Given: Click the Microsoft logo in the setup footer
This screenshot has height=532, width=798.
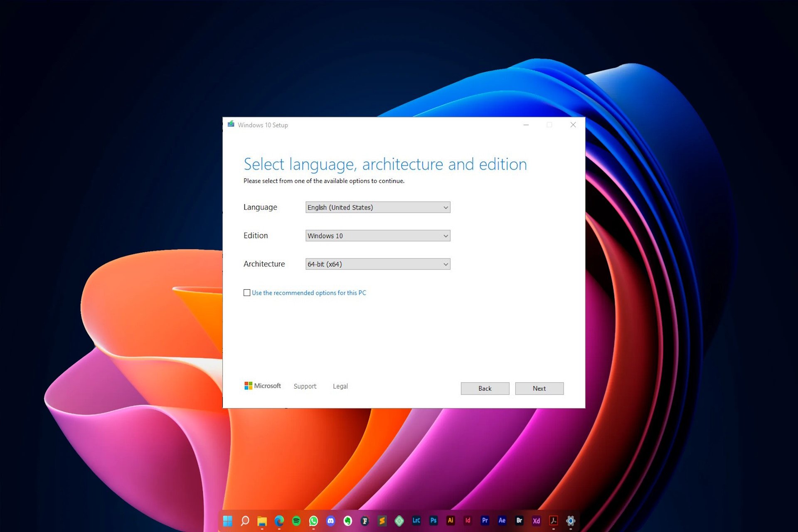Looking at the screenshot, I should 262,386.
